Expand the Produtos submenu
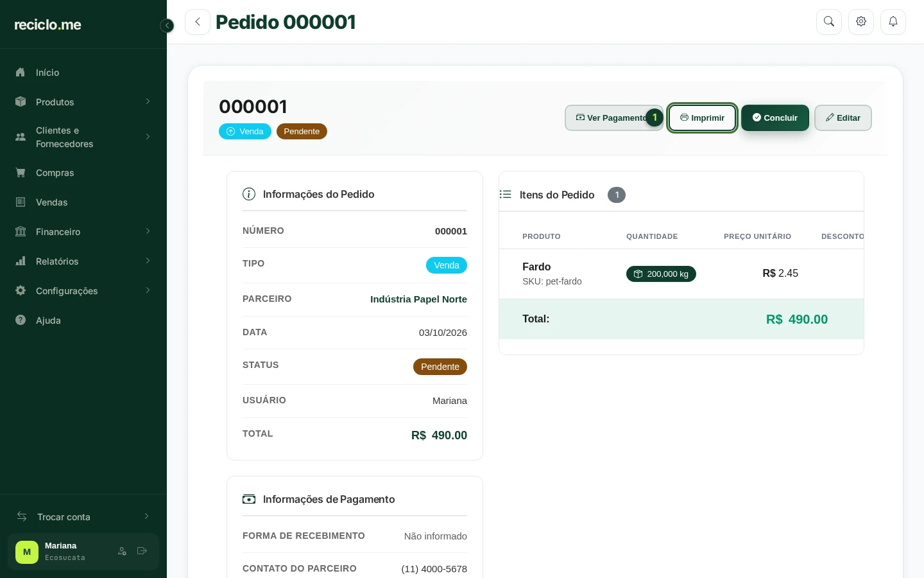Screen dimensions: 924x578 point(83,102)
